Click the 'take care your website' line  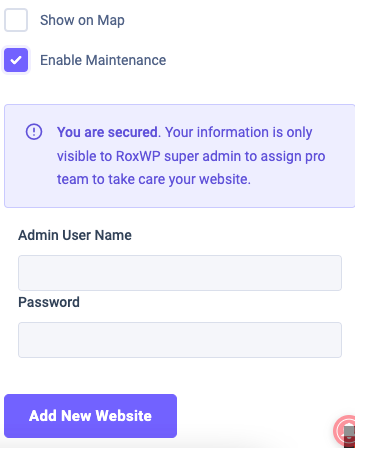(x=154, y=179)
